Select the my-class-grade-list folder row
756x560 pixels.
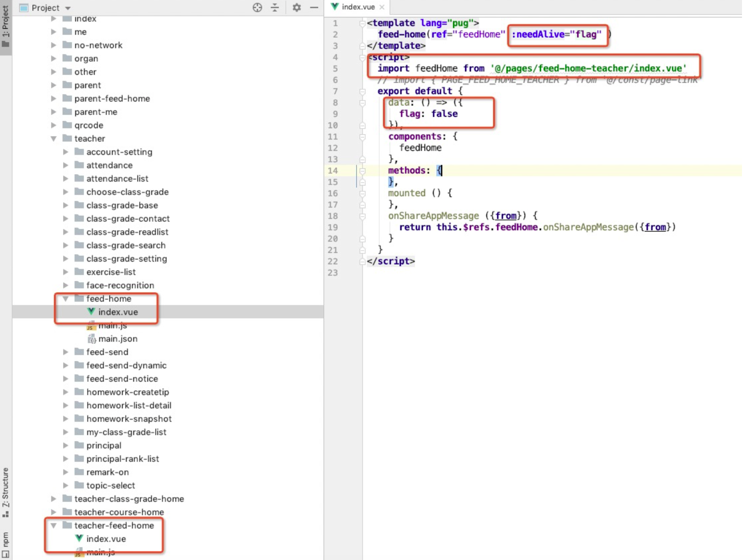point(168,432)
